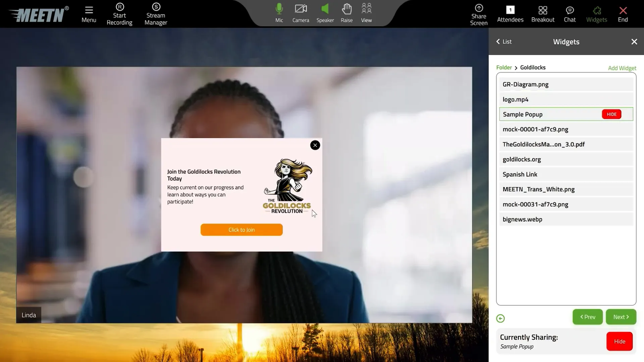644x362 pixels.
Task: Click Add Widget link
Action: (622, 68)
